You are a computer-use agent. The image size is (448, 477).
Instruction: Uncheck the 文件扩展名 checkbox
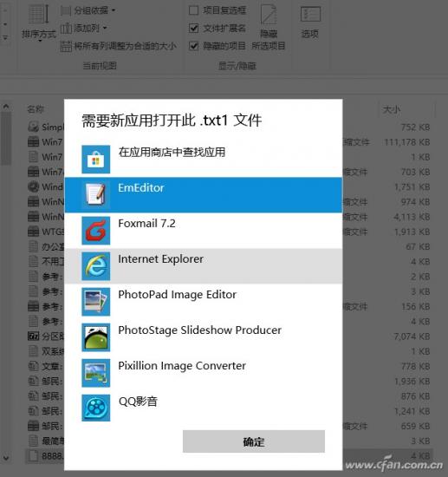pyautogui.click(x=193, y=29)
